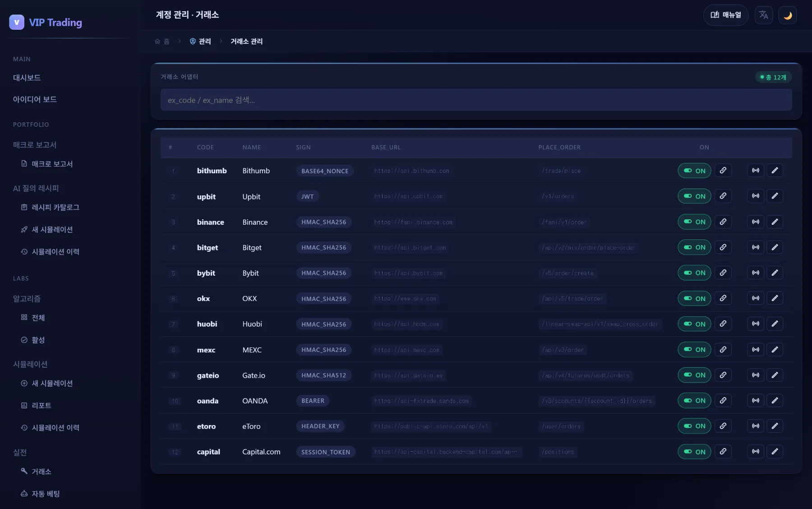Viewport: 812px width, 509px height.
Task: Edit the bithumb exchange with pencil icon
Action: coord(775,171)
